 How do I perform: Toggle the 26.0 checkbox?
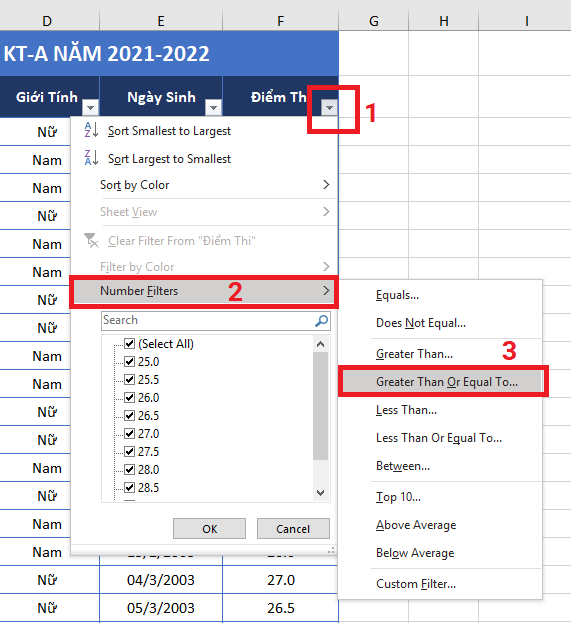[130, 397]
